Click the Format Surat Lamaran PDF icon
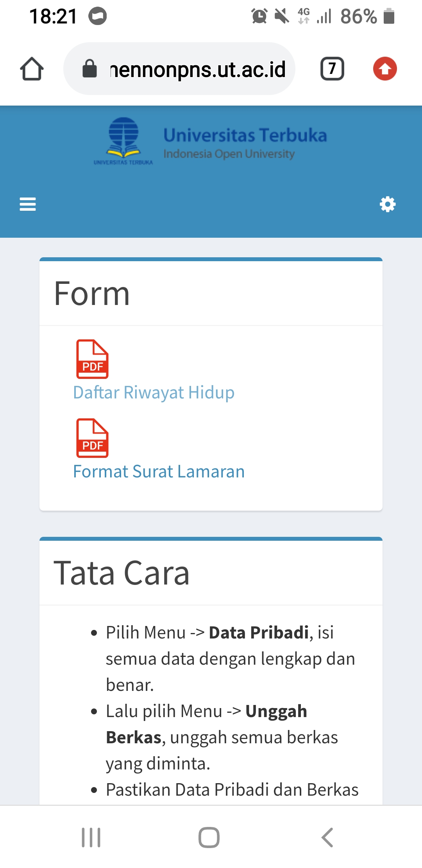Image resolution: width=422 pixels, height=868 pixels. coord(92,438)
